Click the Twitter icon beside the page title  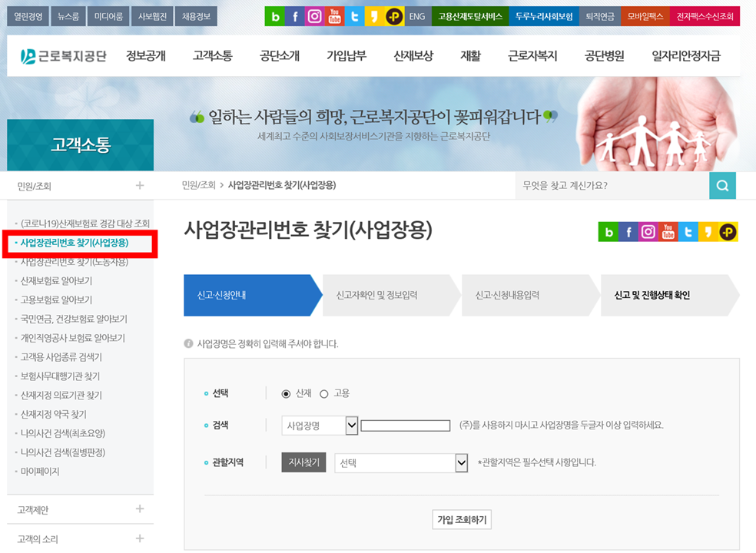coord(688,232)
